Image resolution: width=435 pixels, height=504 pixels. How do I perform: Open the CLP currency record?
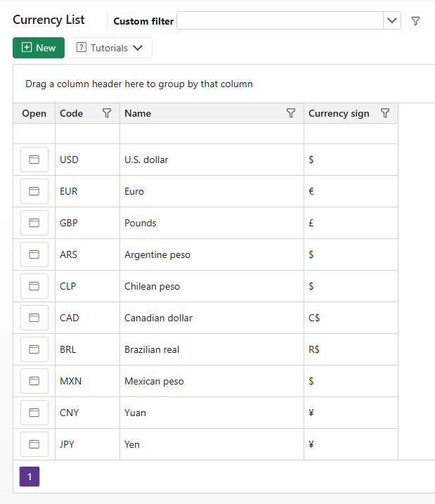click(x=34, y=286)
